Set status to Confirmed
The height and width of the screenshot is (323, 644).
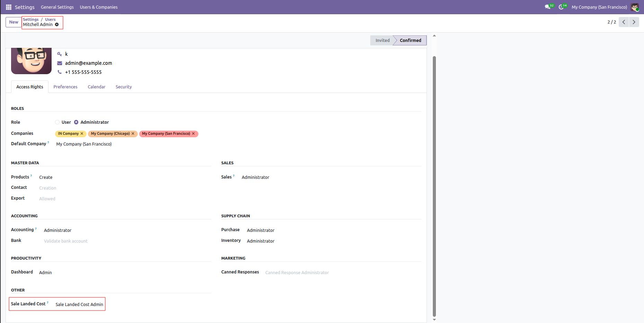pos(411,41)
